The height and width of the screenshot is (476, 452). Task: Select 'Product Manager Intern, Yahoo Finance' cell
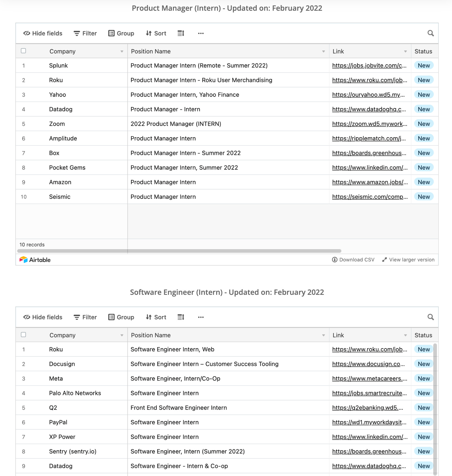(228, 95)
